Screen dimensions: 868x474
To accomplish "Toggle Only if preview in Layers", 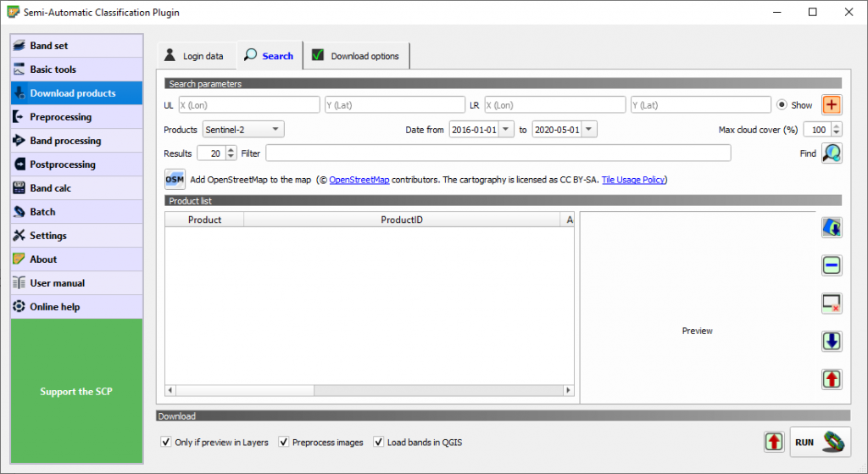I will click(x=166, y=442).
